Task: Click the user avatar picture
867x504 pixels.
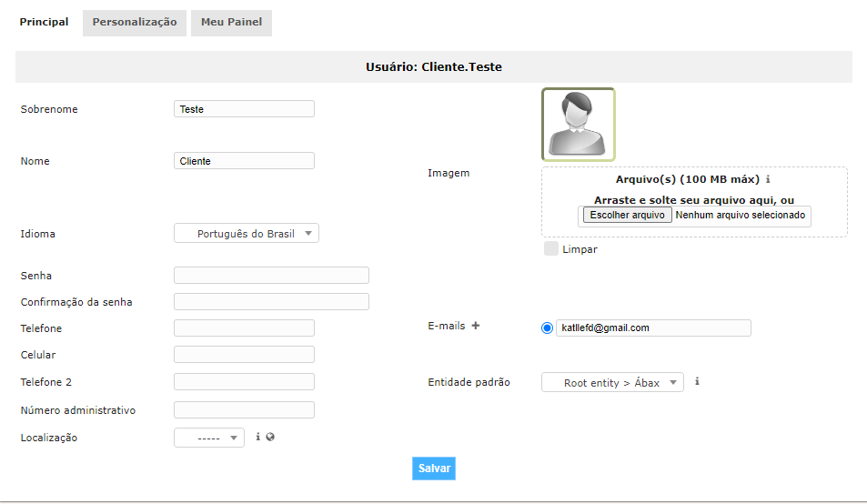Action: (x=578, y=125)
